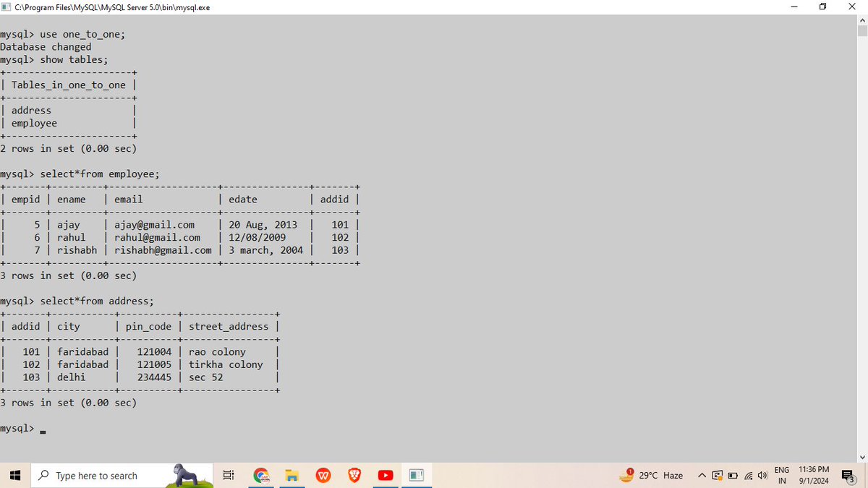Restore down the mysql.exe window

click(822, 7)
